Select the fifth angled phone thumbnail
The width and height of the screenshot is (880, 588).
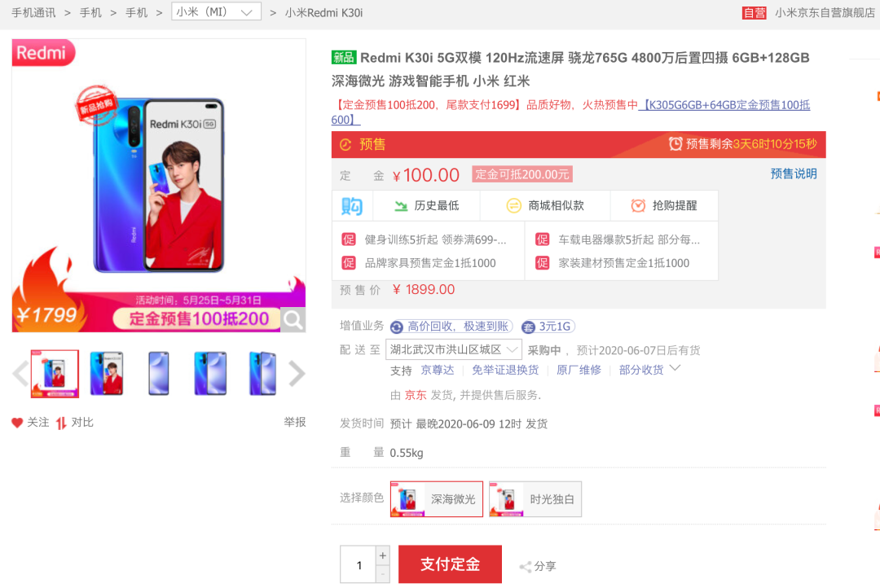click(x=262, y=374)
